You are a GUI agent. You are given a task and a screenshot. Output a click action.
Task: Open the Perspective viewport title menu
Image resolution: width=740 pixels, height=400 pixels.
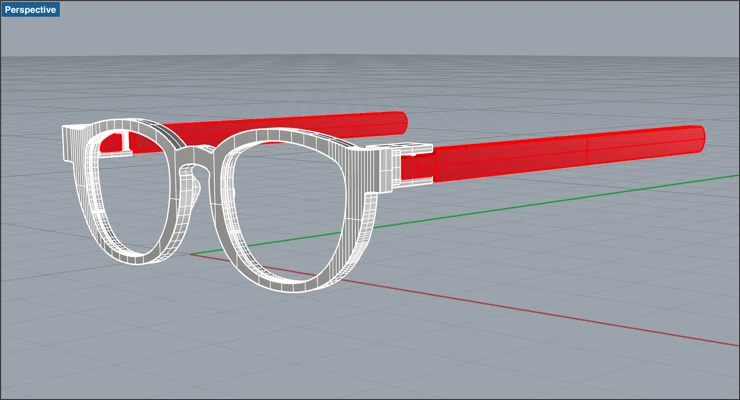pos(30,10)
